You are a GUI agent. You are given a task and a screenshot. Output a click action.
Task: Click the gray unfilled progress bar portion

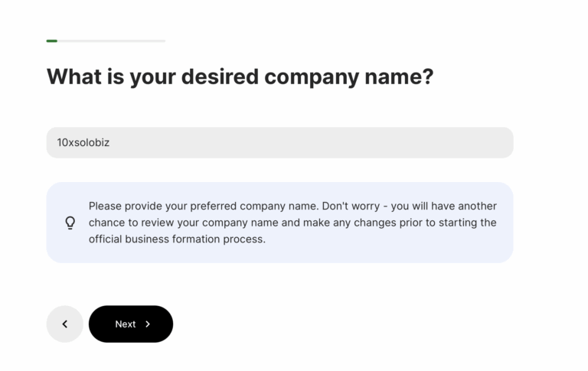click(x=111, y=41)
